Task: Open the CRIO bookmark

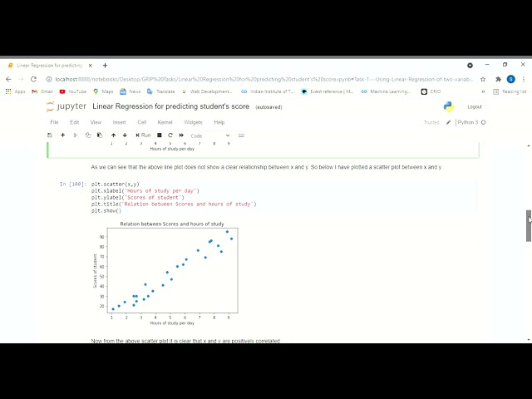Action: click(431, 91)
